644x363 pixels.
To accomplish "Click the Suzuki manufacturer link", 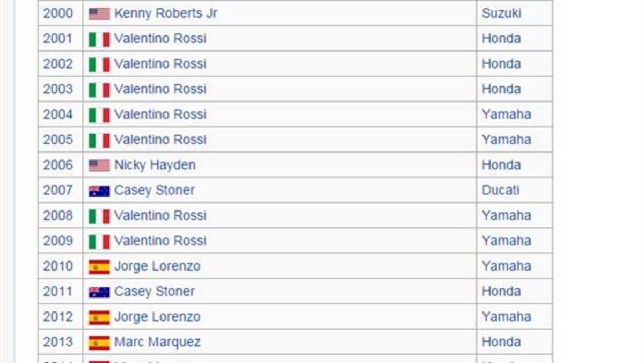I will (501, 13).
